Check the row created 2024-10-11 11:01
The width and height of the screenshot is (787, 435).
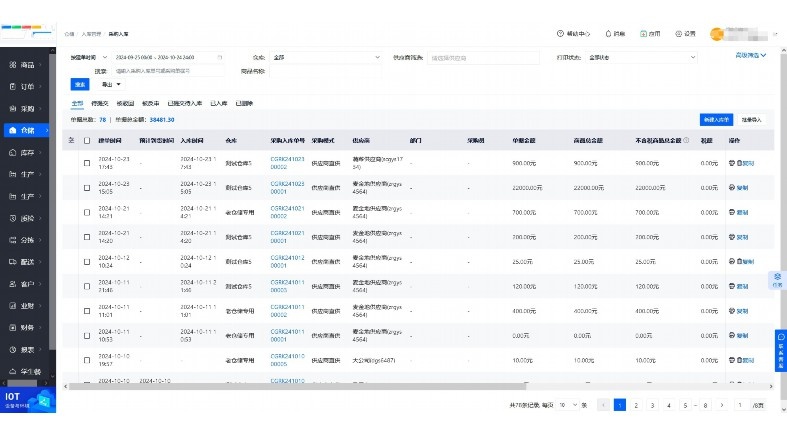click(x=87, y=311)
